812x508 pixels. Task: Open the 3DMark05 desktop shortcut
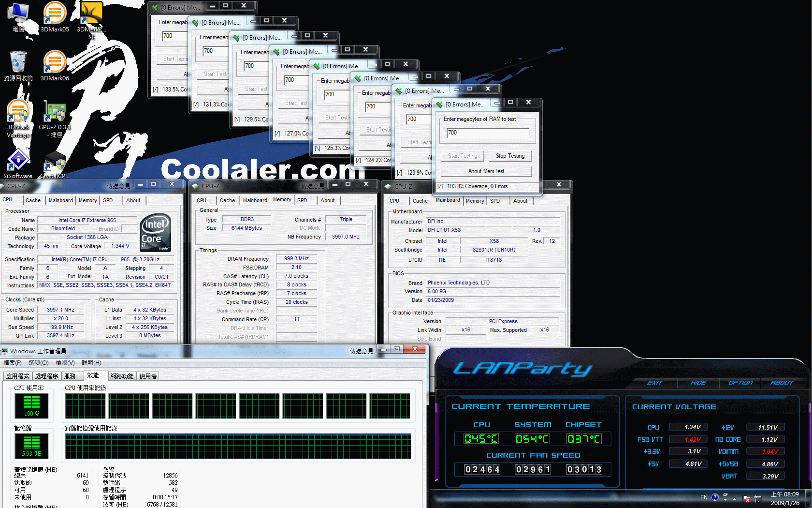click(x=55, y=17)
